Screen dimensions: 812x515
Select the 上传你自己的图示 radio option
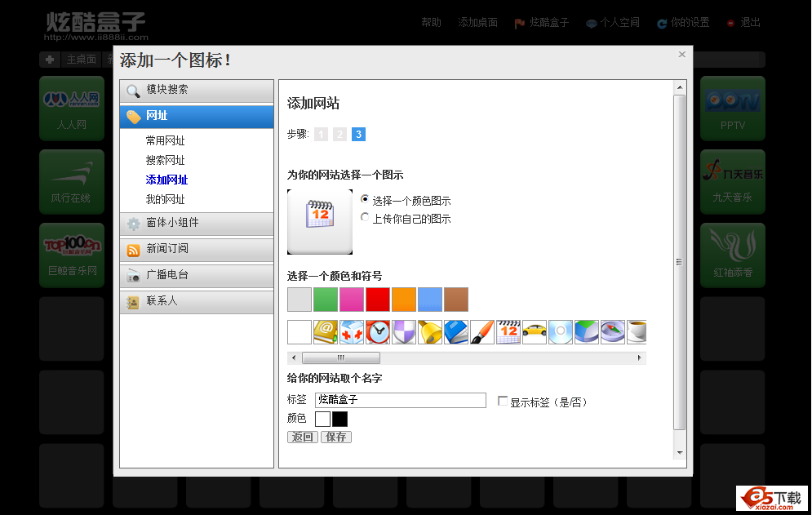365,217
